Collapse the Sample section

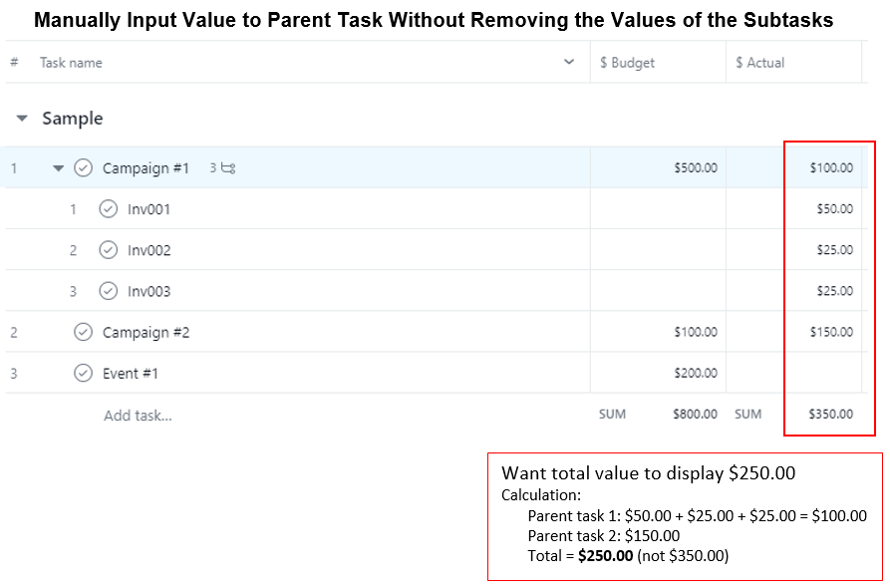click(x=22, y=119)
